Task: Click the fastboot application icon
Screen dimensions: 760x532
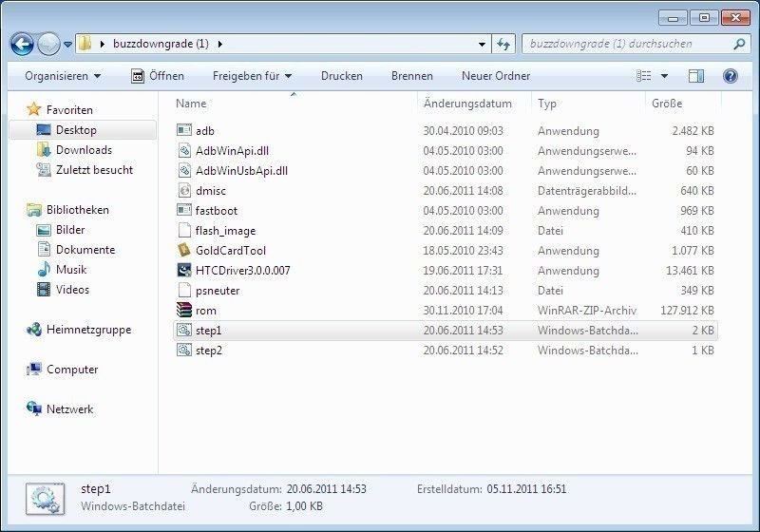Action: [184, 210]
